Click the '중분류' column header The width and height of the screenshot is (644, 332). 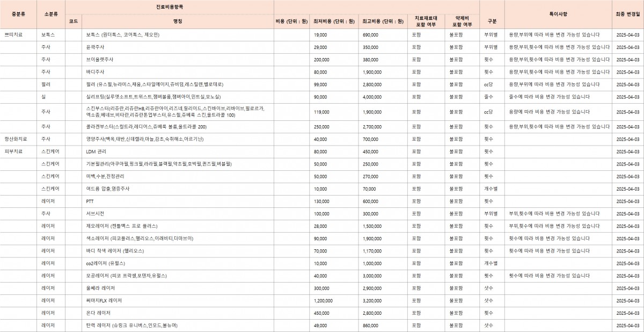pyautogui.click(x=19, y=14)
